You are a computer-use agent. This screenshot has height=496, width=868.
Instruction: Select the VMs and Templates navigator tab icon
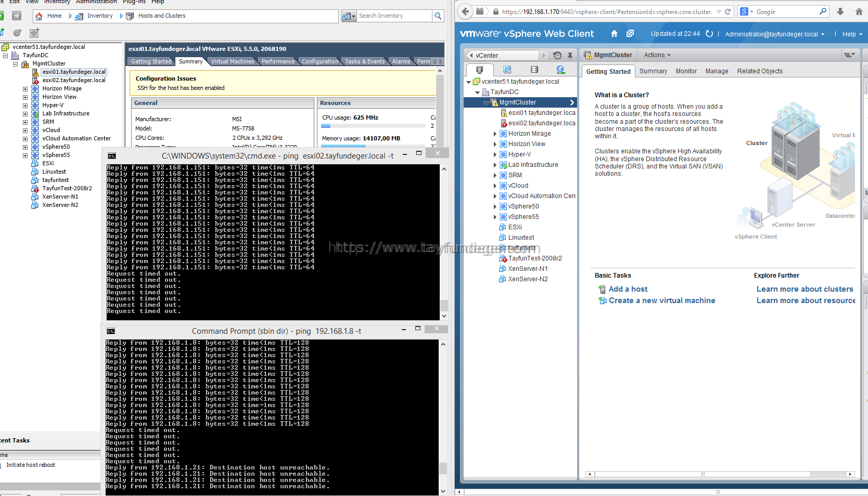507,70
